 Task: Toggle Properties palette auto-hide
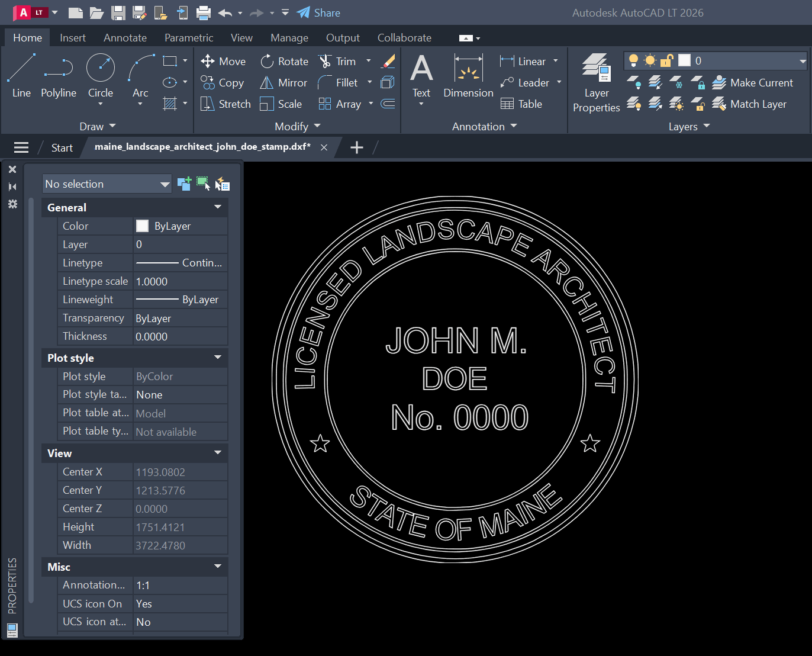tap(12, 186)
